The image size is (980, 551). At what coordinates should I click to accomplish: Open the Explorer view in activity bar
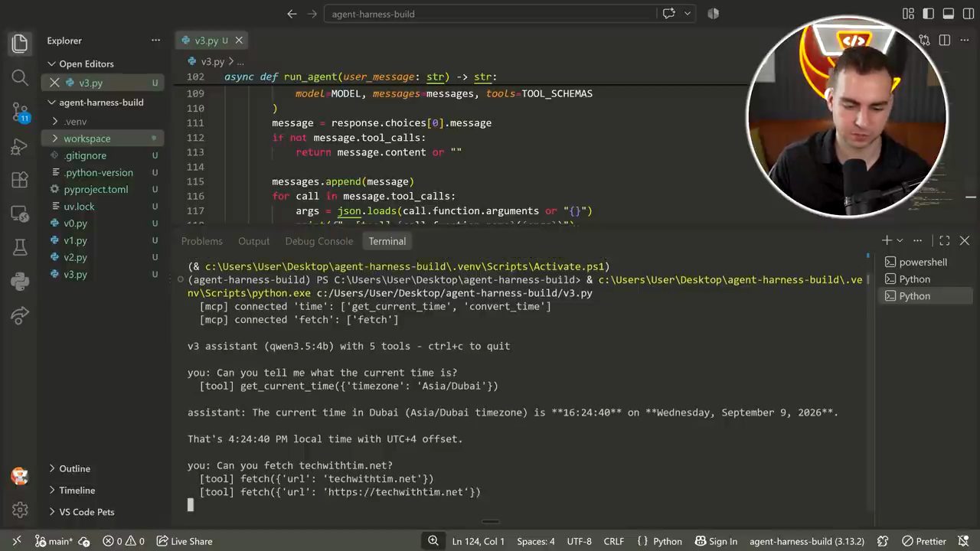20,43
